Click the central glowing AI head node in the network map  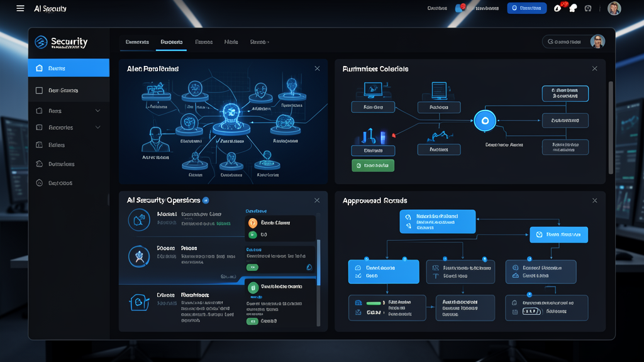point(231,117)
